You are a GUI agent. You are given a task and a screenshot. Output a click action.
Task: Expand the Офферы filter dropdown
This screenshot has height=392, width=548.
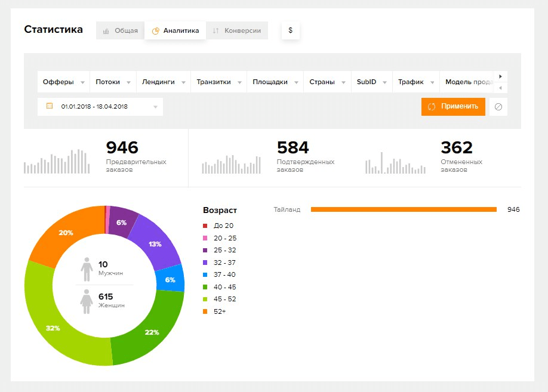click(64, 82)
